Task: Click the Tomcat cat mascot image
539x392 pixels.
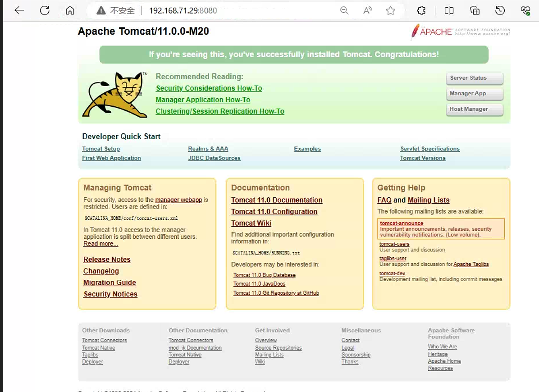Action: [x=115, y=95]
